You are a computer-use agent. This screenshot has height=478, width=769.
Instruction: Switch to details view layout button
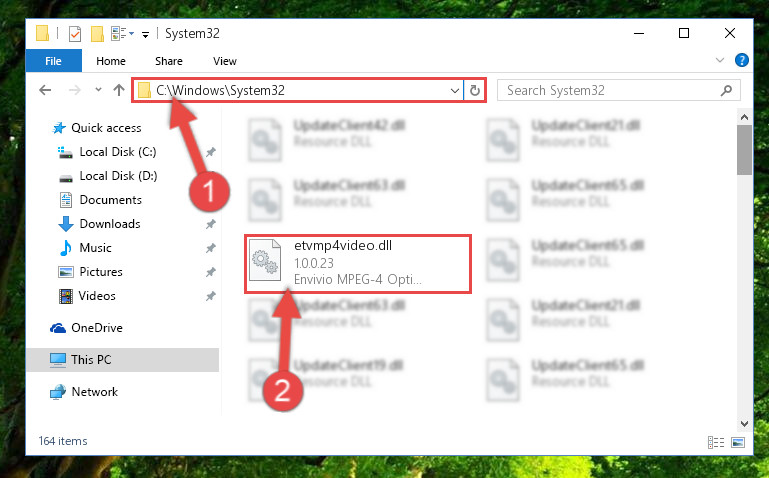(716, 442)
